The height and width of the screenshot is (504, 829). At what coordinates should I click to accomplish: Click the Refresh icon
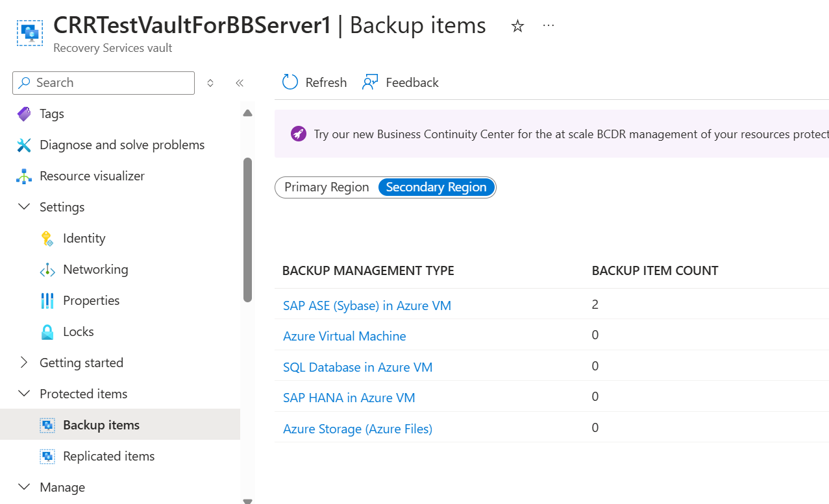[290, 82]
